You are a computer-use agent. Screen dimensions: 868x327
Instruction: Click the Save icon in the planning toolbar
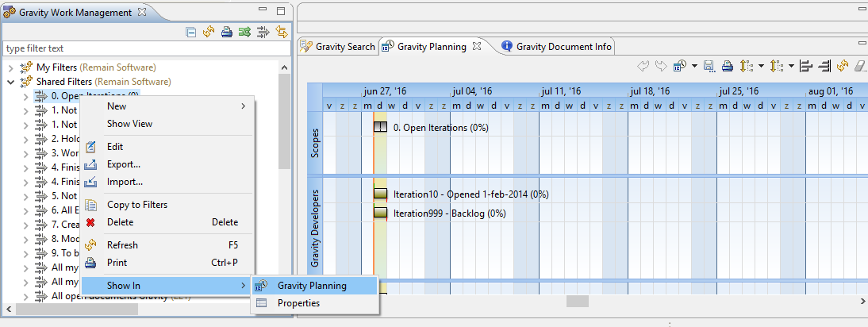click(709, 66)
